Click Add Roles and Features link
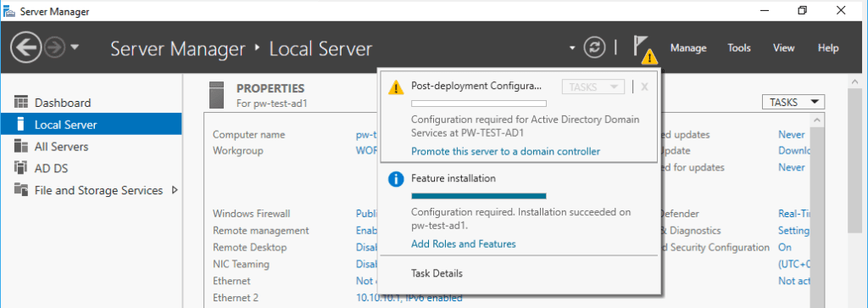The height and width of the screenshot is (308, 868). coord(464,244)
